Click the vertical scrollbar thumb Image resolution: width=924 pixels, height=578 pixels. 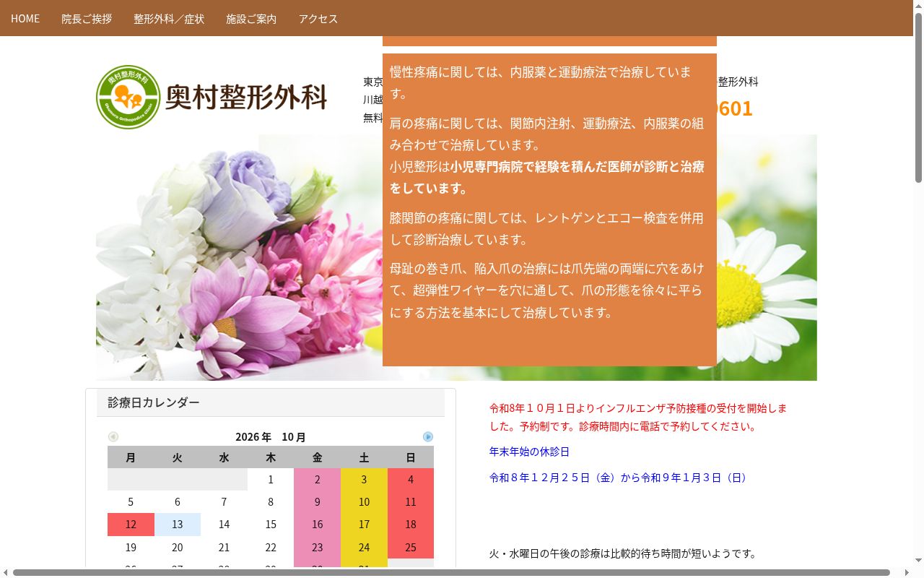(918, 98)
